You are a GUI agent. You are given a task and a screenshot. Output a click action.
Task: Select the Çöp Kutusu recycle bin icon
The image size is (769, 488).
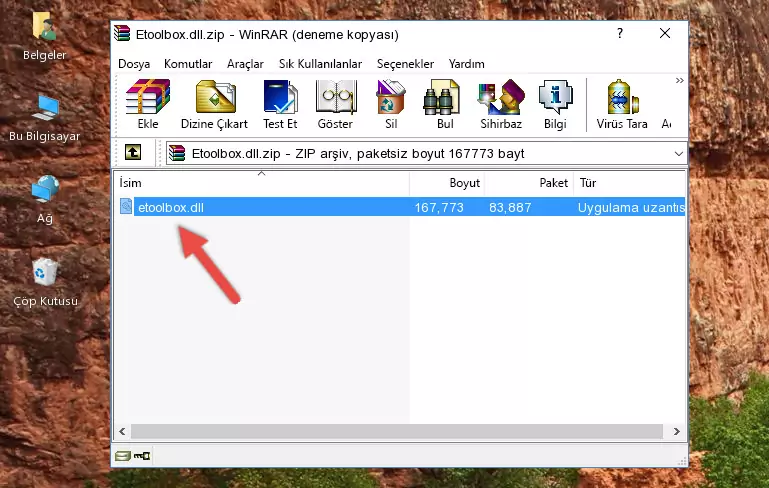coord(45,283)
